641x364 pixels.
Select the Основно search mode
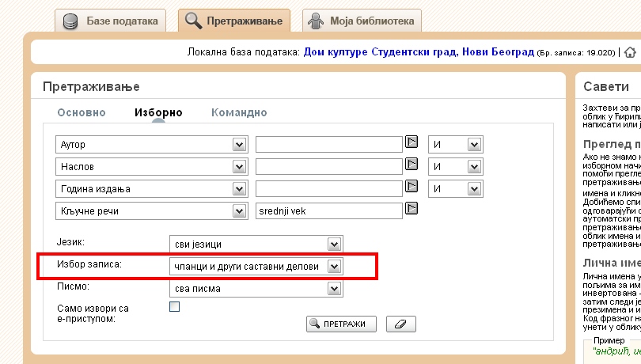[82, 112]
